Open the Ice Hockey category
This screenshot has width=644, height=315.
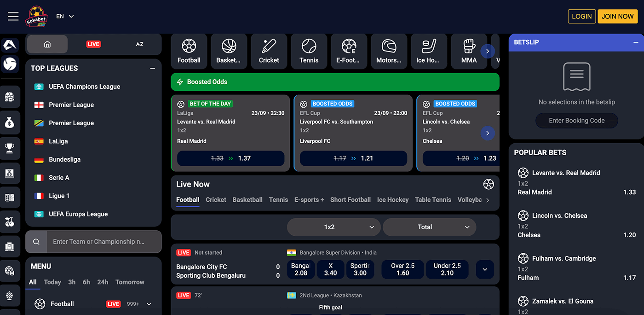click(x=429, y=51)
